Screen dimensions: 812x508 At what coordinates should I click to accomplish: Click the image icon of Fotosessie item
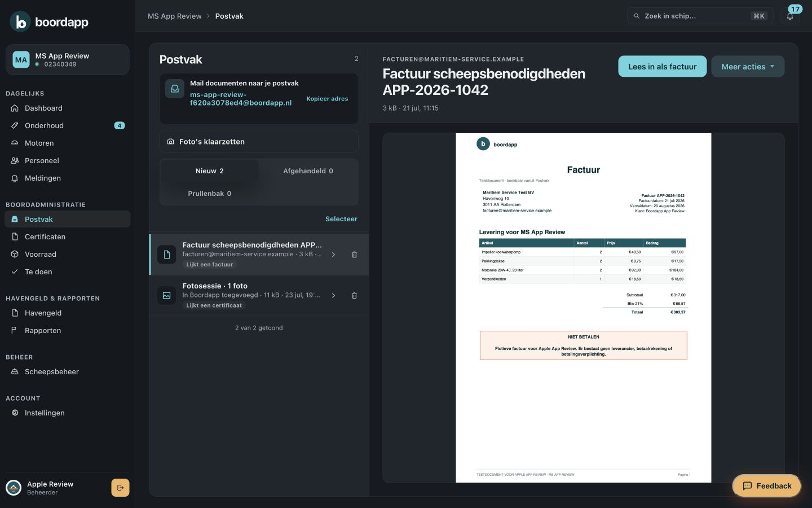click(x=166, y=295)
